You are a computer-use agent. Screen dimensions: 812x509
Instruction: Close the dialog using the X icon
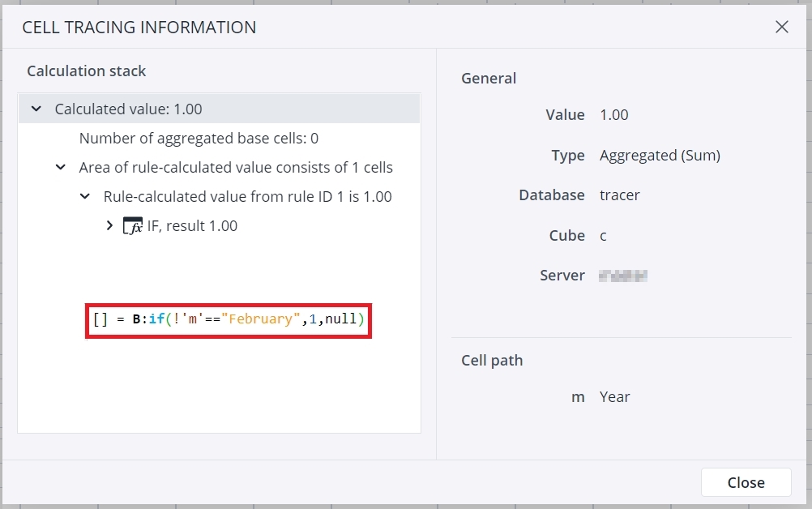(x=781, y=27)
